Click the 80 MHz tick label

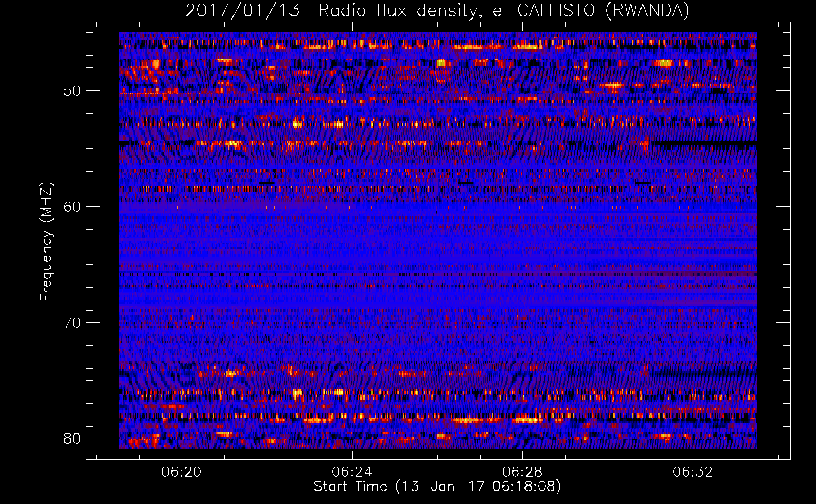coord(72,438)
